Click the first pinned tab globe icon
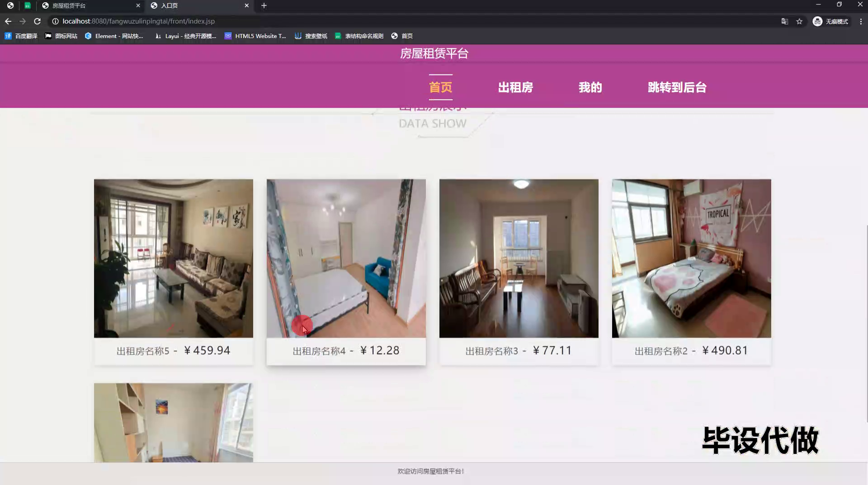The height and width of the screenshot is (485, 868). click(10, 5)
